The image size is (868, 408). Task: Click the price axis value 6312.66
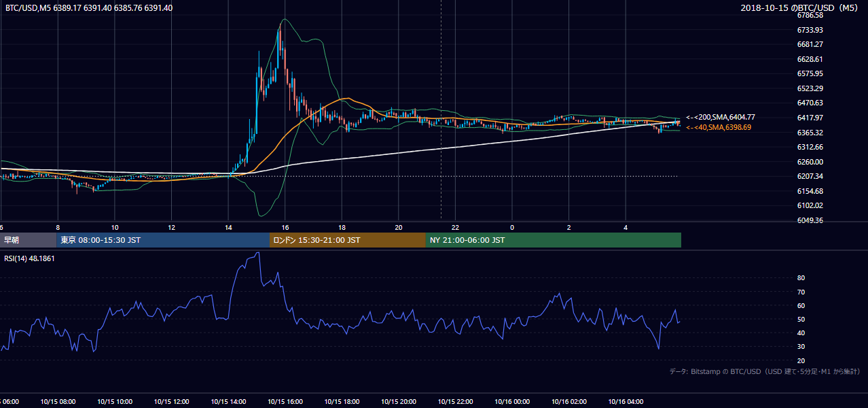(x=810, y=147)
